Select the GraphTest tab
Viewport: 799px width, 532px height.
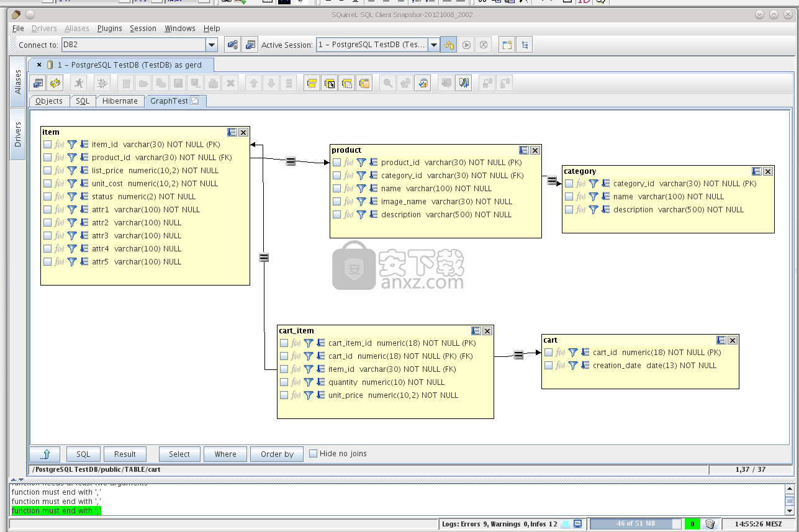175,101
